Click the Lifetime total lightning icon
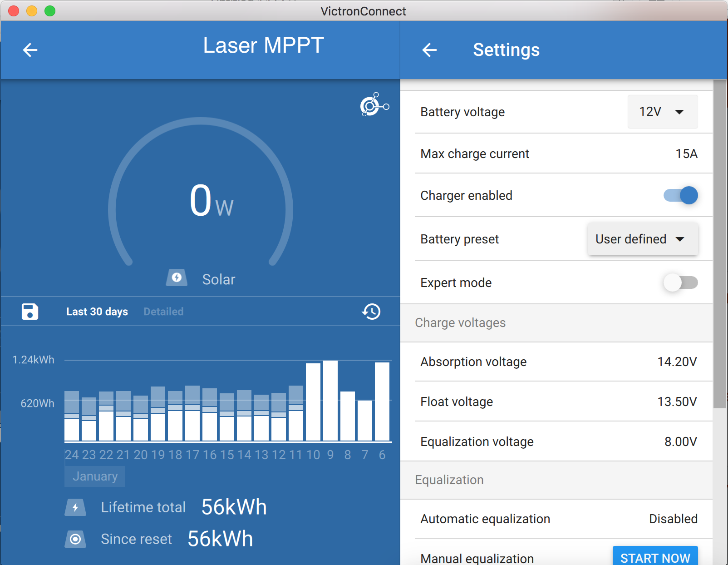The height and width of the screenshot is (565, 728). coord(75,507)
